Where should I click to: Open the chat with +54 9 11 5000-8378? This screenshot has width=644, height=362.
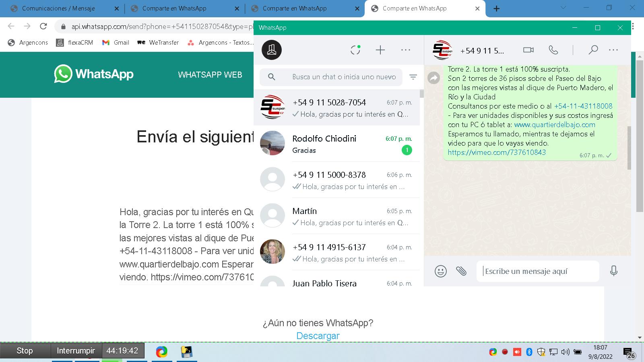pos(336,180)
